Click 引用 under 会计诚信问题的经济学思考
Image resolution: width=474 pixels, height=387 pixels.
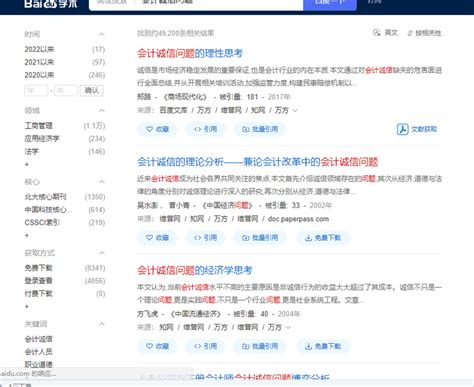[x=205, y=346]
